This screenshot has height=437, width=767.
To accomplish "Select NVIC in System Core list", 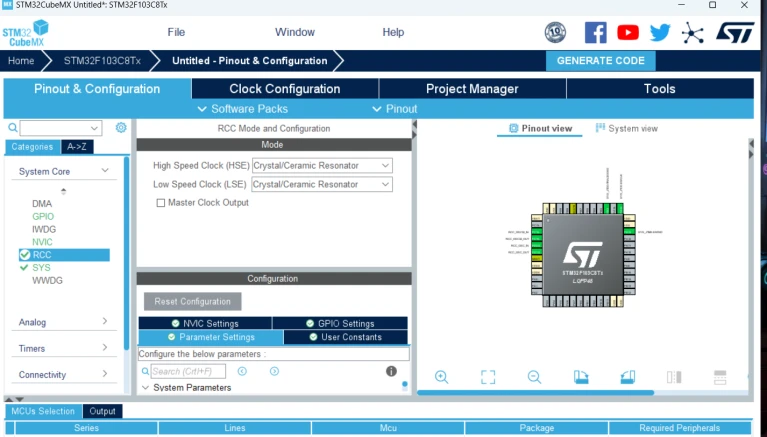I will click(x=42, y=242).
